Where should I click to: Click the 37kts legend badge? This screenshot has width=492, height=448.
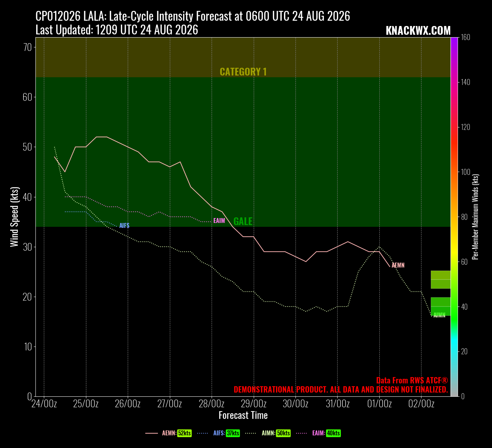pyautogui.click(x=233, y=433)
